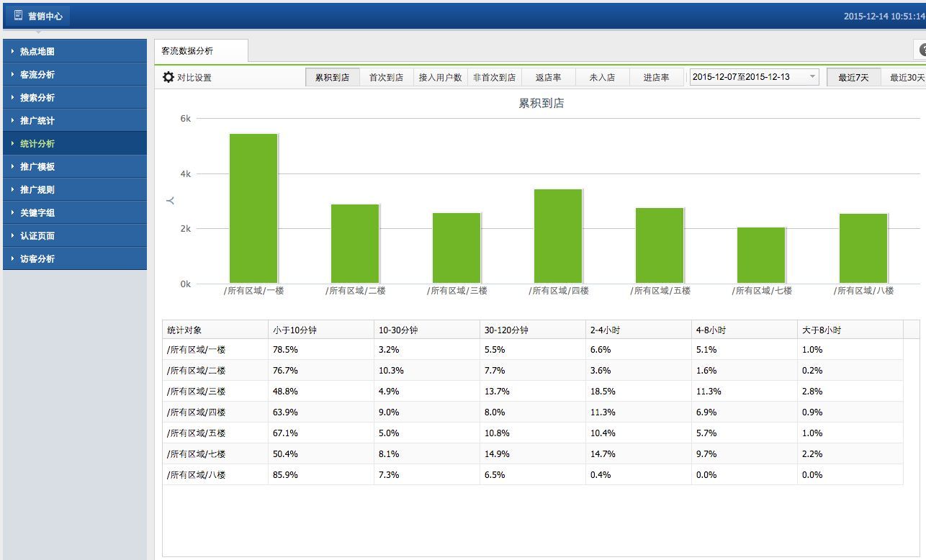Click the 最近30天 button
Image resolution: width=926 pixels, height=560 pixels.
[x=907, y=77]
